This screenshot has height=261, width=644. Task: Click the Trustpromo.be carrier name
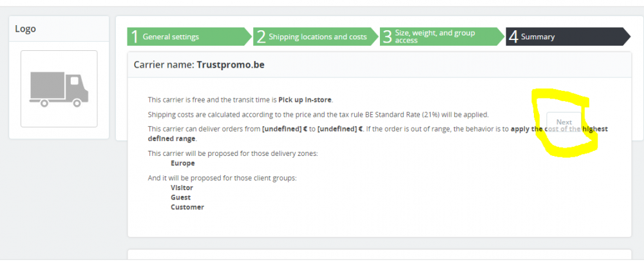[231, 65]
